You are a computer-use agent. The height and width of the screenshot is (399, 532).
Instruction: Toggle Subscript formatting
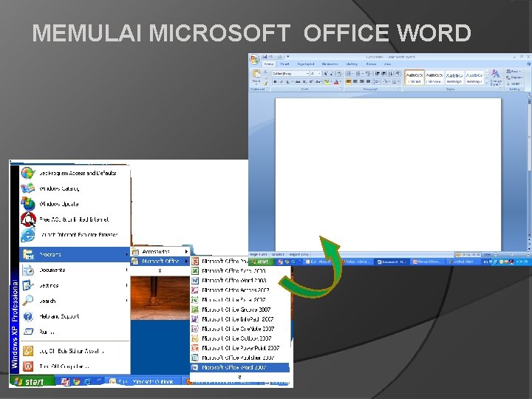pyautogui.click(x=304, y=82)
